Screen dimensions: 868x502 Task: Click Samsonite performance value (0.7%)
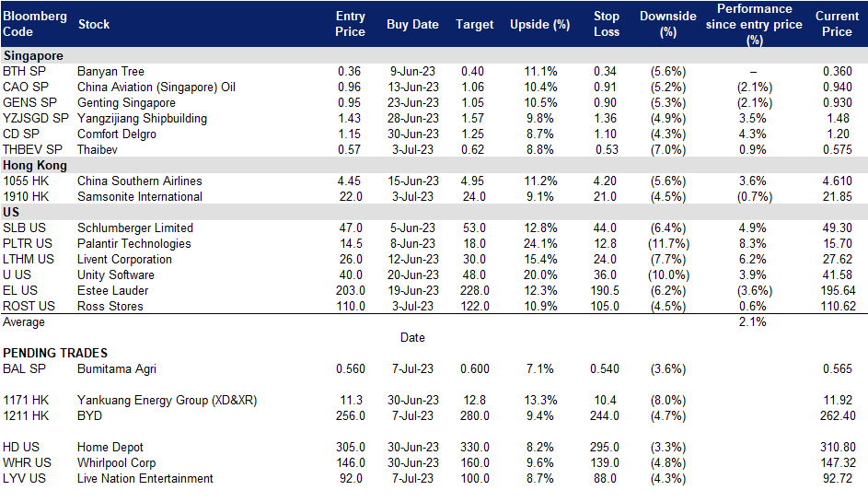[754, 197]
